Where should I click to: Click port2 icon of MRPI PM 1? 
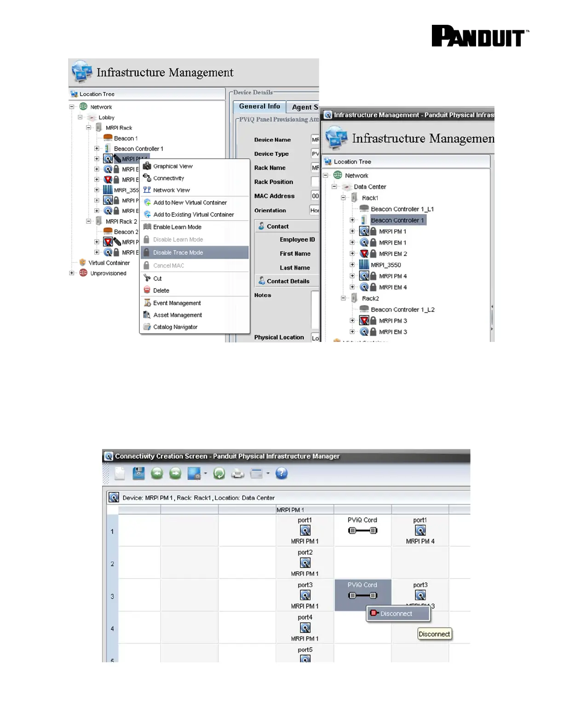(305, 563)
